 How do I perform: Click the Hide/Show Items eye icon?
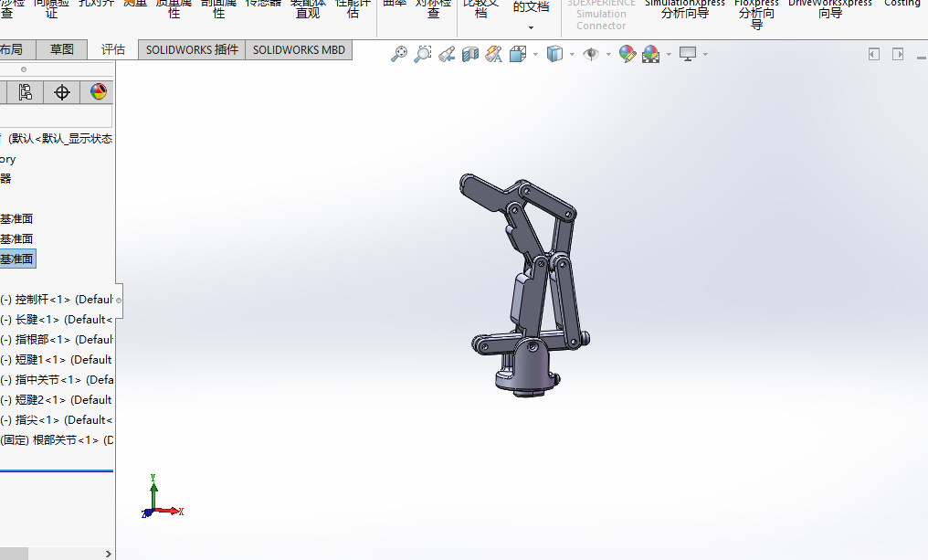591,54
